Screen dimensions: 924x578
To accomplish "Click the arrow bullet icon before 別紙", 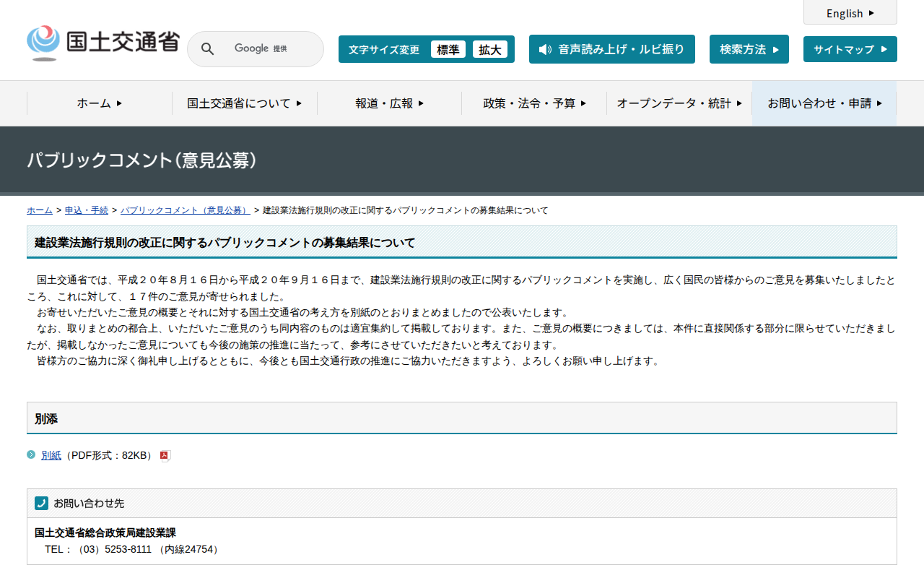I will tap(30, 455).
